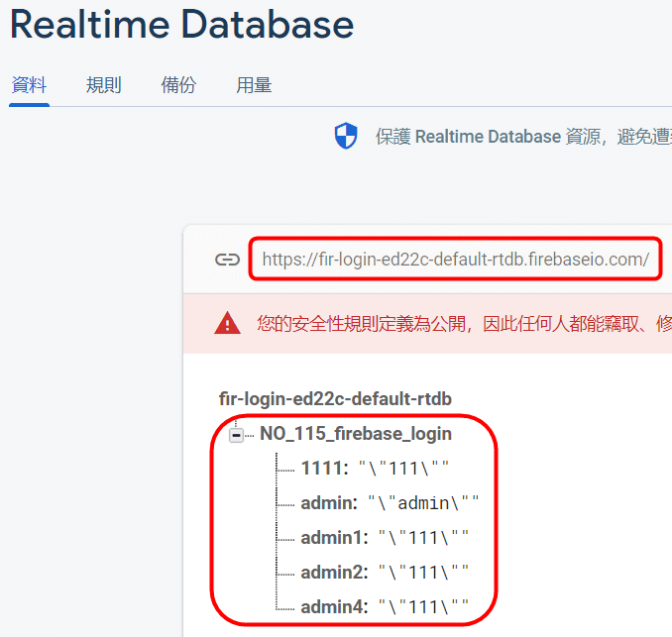672x637 pixels.
Task: Click the database URL field
Action: (x=456, y=260)
